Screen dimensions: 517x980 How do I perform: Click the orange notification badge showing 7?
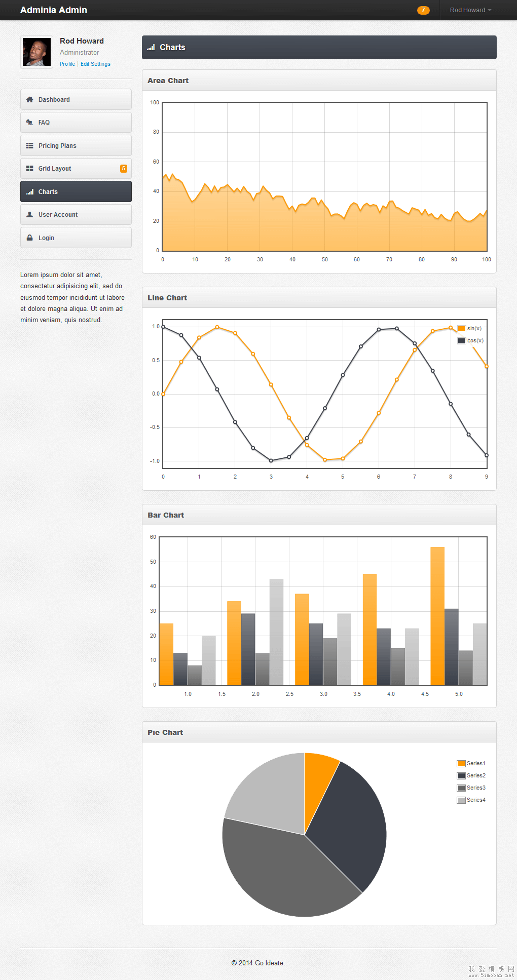click(x=423, y=10)
